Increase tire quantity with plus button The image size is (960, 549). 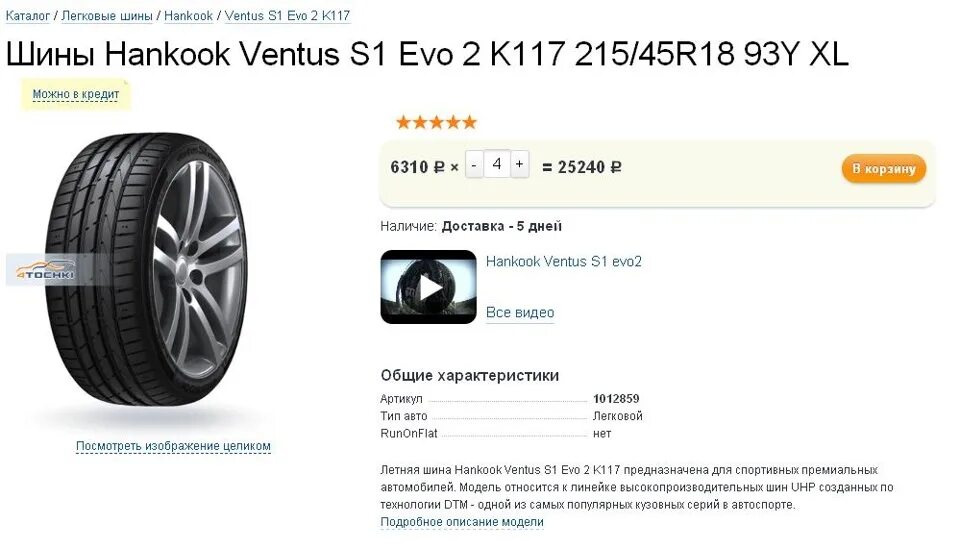point(519,164)
